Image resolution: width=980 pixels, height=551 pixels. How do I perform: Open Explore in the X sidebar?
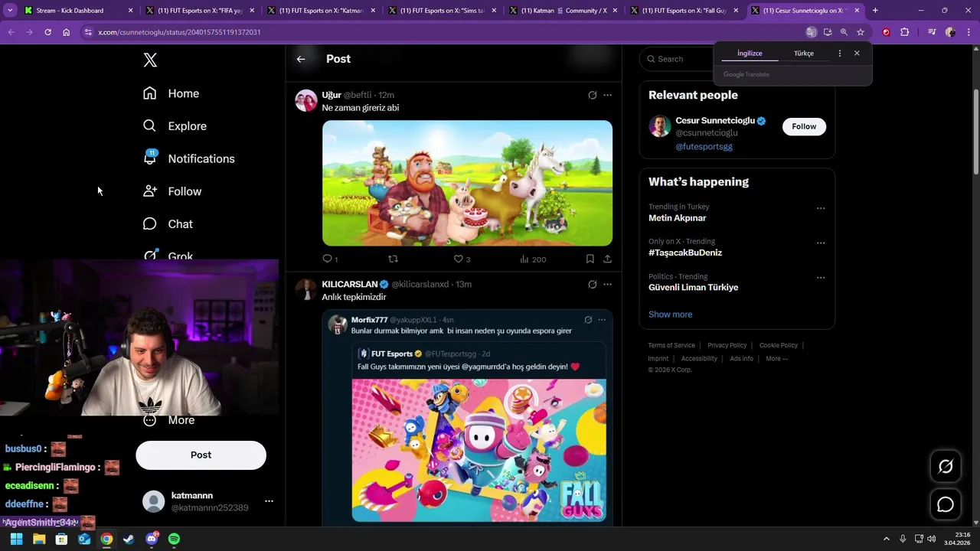pos(175,126)
